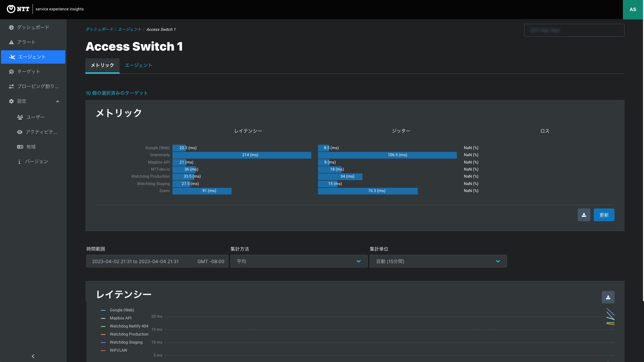Toggle WiFI/LAN series in latency legend

[118, 350]
